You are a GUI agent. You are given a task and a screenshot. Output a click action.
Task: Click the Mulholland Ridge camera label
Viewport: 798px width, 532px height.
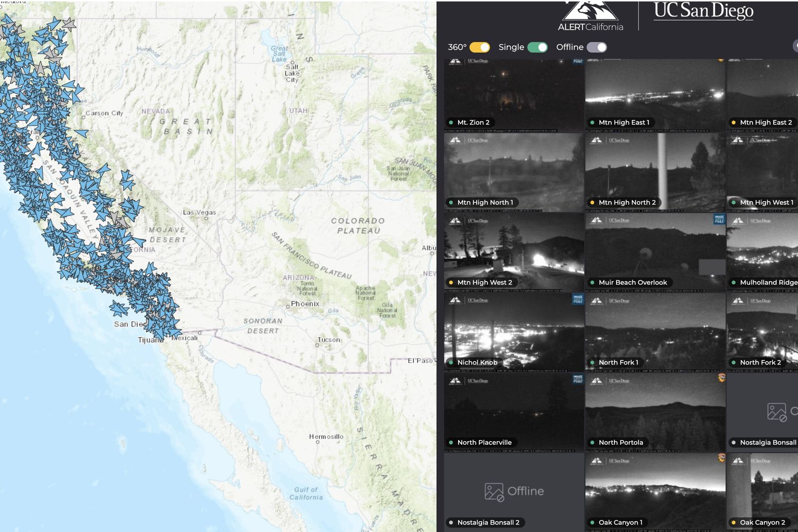point(768,282)
